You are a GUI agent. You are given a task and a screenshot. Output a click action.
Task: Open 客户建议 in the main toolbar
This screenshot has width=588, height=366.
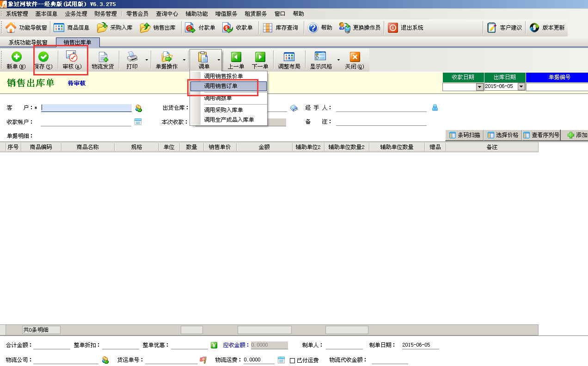[x=505, y=28]
